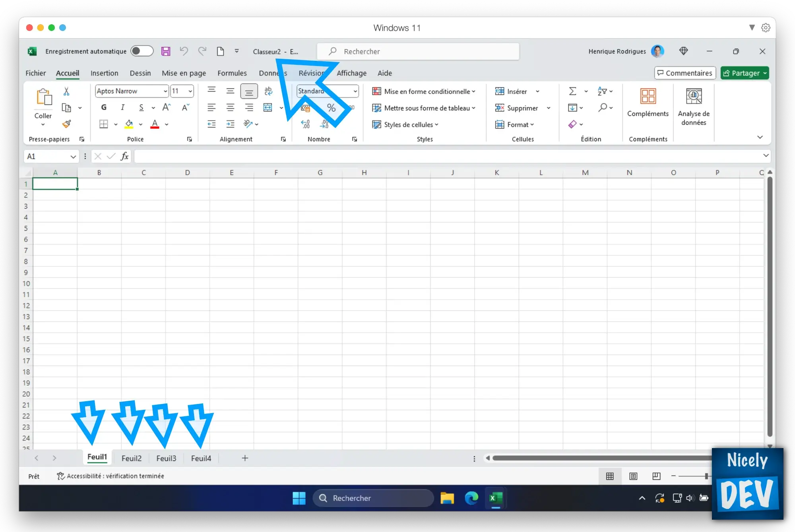Screen dimensions: 795x532
Task: Collapse the ribbon with bottom-right chevron
Action: (x=760, y=137)
